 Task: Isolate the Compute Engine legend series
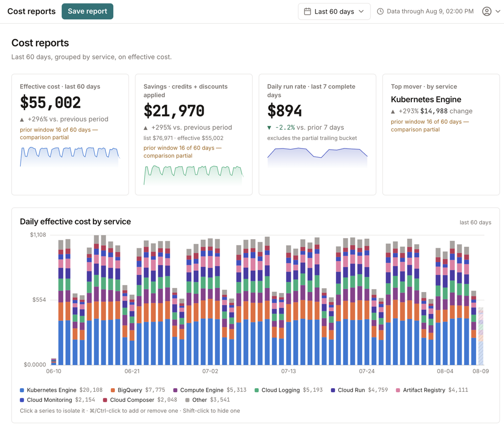(210, 390)
